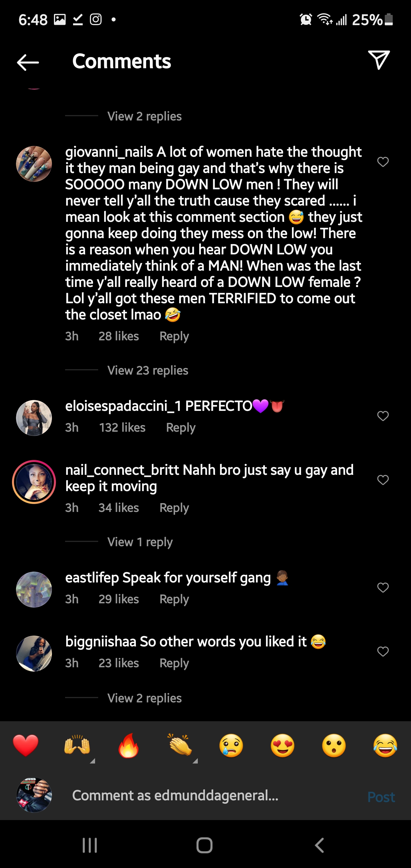Viewport: 411px width, 868px height.
Task: Reply to eastlifep's comment
Action: [174, 599]
